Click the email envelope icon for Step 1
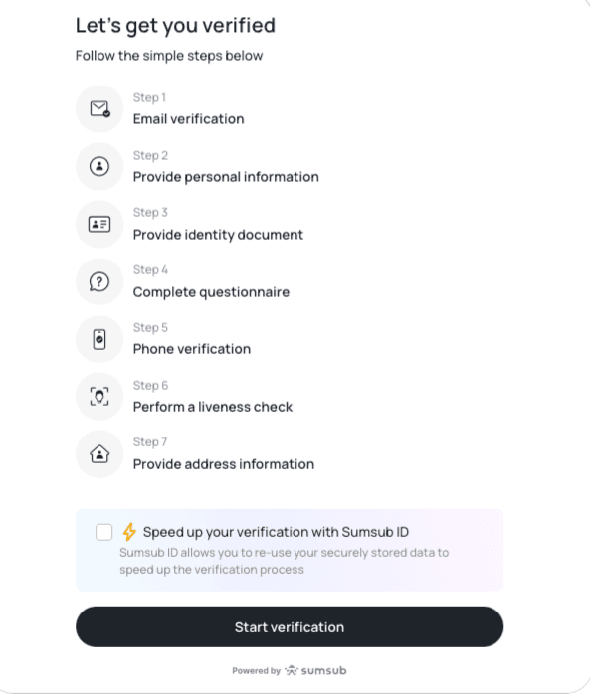The height and width of the screenshot is (700, 590). click(99, 109)
